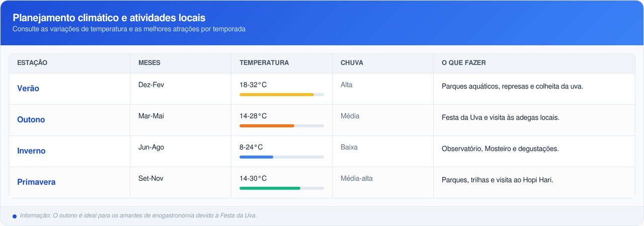Viewport: 644px width, 226px height.
Task: Click the Verão season link
Action: click(x=28, y=89)
